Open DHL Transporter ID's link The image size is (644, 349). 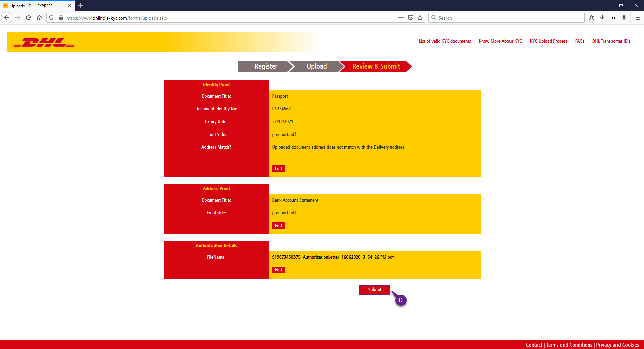611,41
